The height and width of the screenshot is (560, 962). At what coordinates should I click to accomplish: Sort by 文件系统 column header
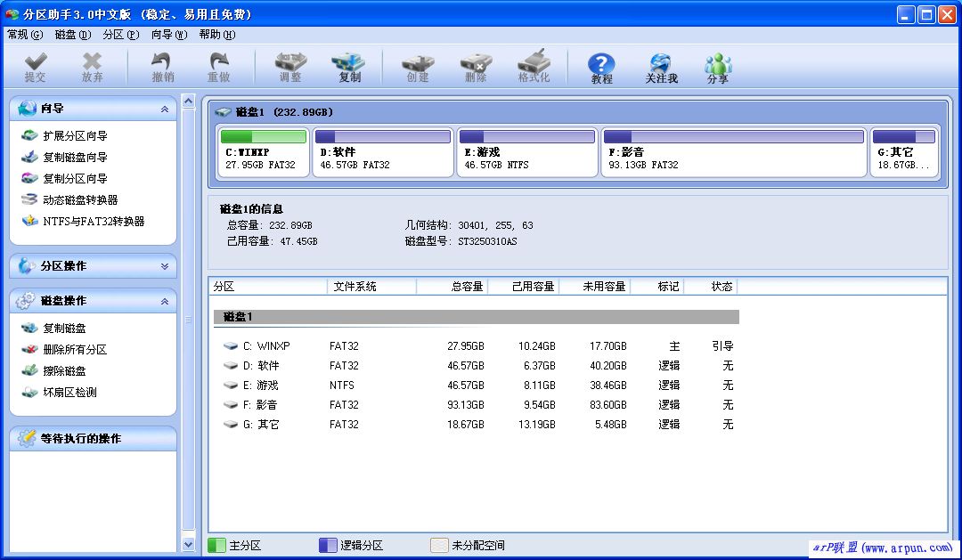[x=371, y=287]
